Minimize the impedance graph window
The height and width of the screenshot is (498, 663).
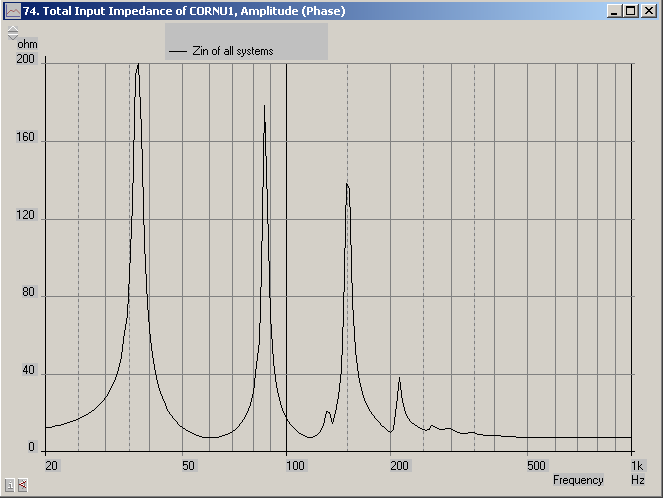pyautogui.click(x=615, y=11)
